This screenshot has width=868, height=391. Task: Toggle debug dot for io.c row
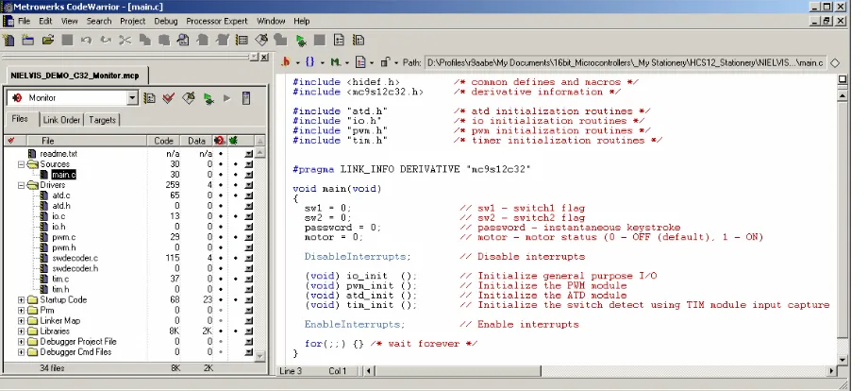click(235, 216)
